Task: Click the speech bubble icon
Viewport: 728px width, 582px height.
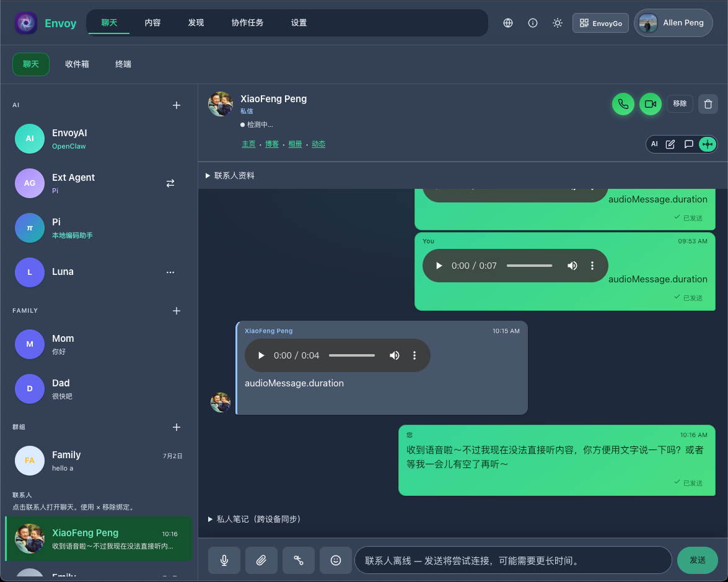Action: coord(688,144)
